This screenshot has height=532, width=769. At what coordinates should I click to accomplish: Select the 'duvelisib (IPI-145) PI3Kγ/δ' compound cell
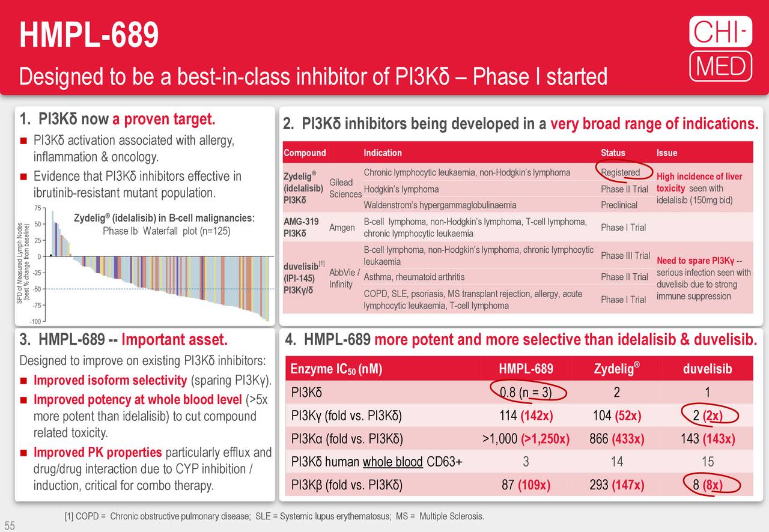[x=305, y=279]
